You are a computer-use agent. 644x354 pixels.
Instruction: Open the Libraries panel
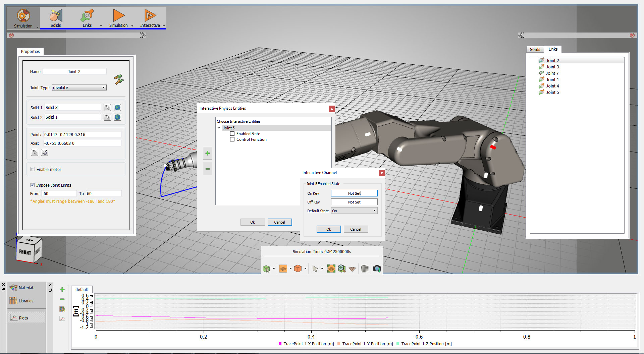[x=26, y=301]
